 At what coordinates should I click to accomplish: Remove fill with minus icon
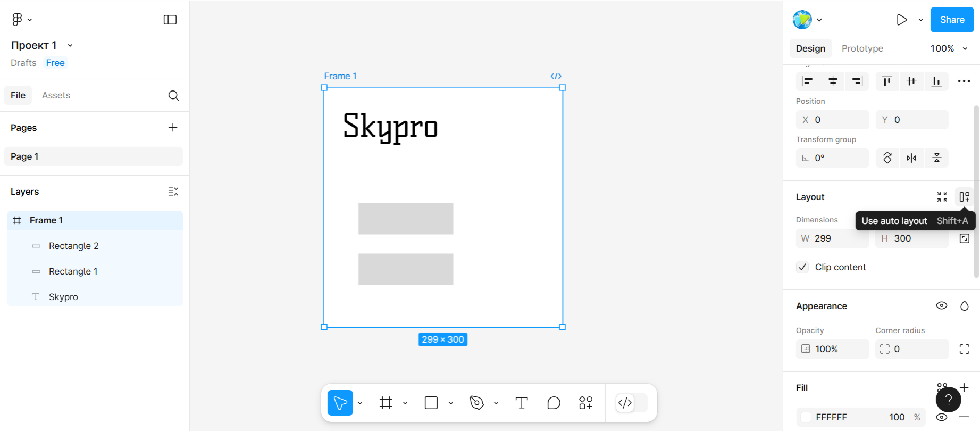click(x=965, y=417)
